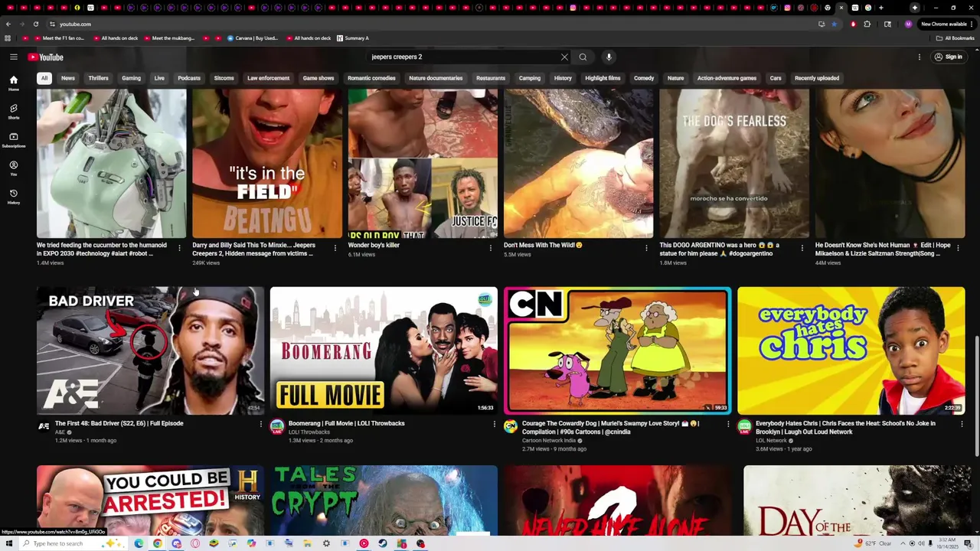
Task: Open Chrome profile avatar menu
Action: [908, 24]
